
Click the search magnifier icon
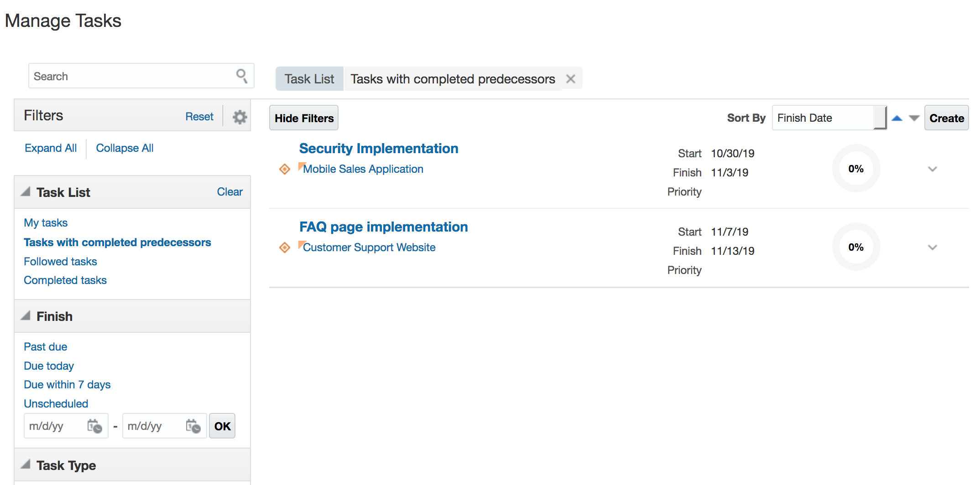click(x=242, y=76)
